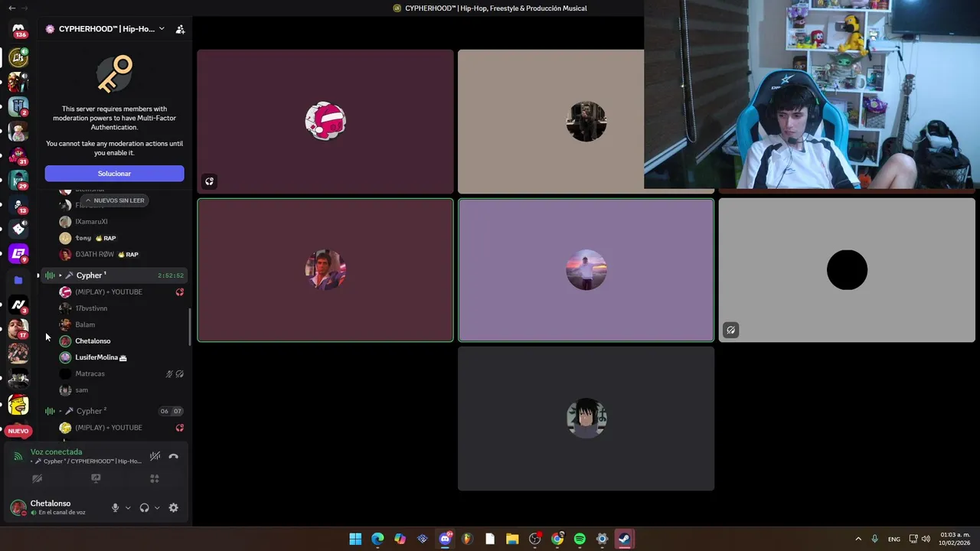
Task: Click the ENG language indicator
Action: point(894,539)
